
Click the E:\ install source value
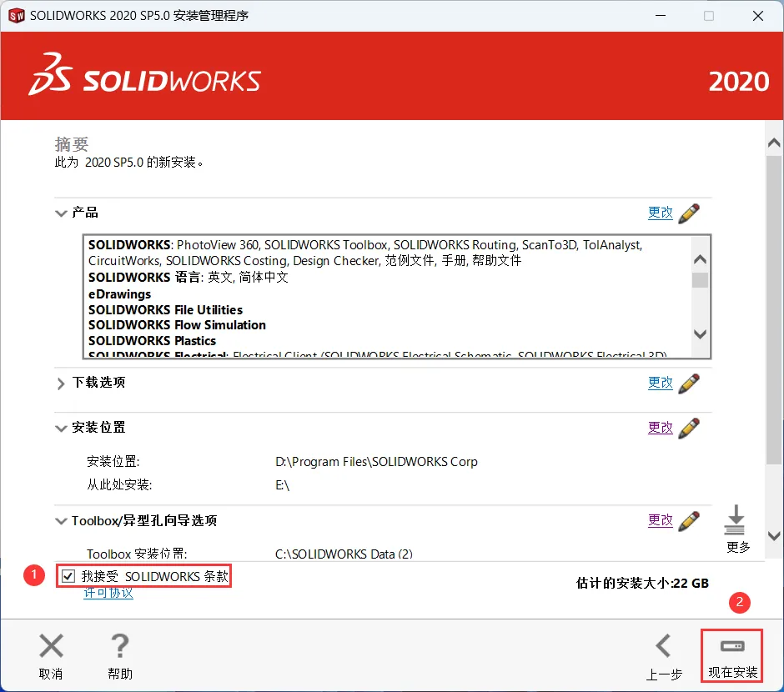[x=283, y=485]
